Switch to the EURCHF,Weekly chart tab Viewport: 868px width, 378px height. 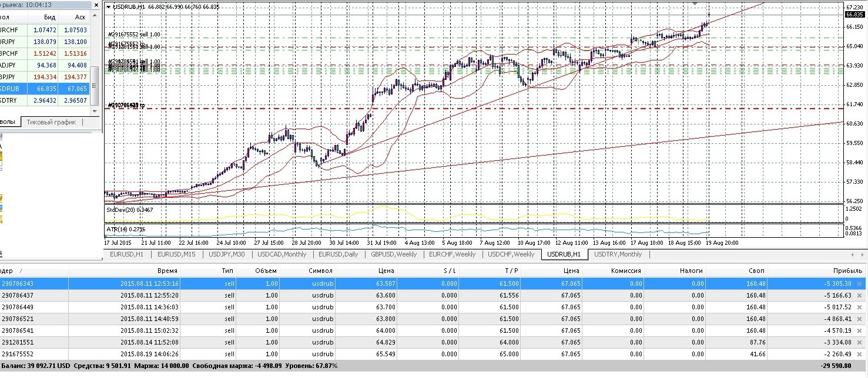click(452, 254)
